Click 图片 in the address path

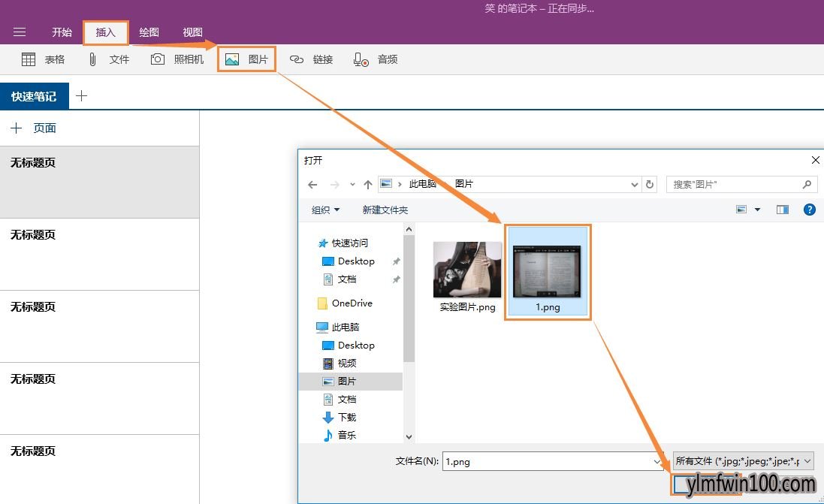pos(464,184)
